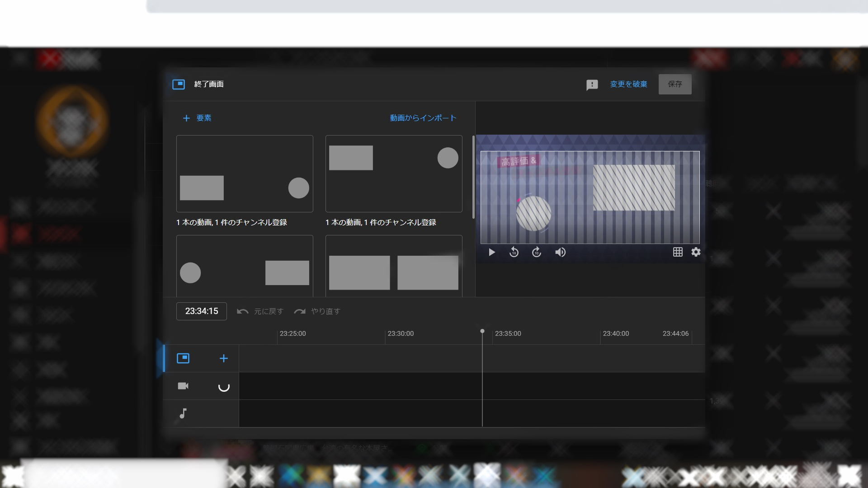Select the one video plus subscribe template
Viewport: 868px width, 488px height.
click(245, 174)
